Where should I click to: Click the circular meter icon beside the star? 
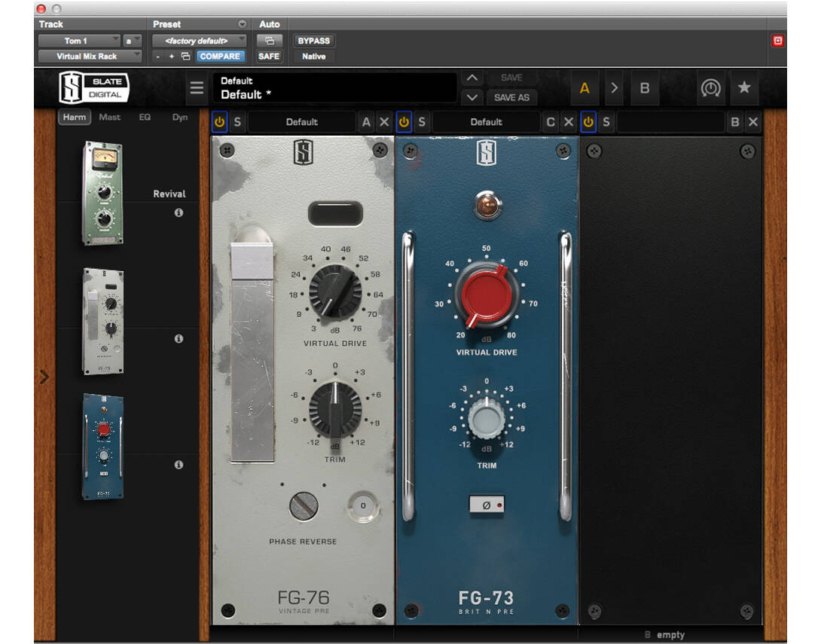click(x=710, y=88)
